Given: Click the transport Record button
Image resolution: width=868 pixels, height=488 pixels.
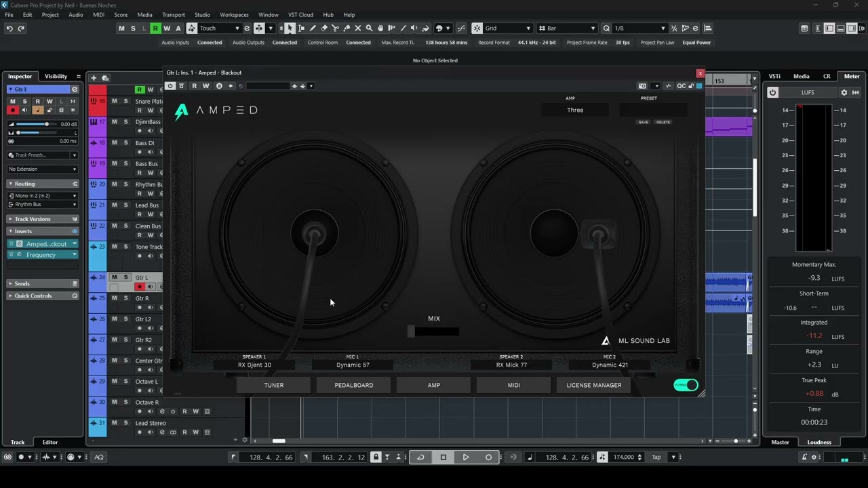Looking at the screenshot, I should point(488,457).
